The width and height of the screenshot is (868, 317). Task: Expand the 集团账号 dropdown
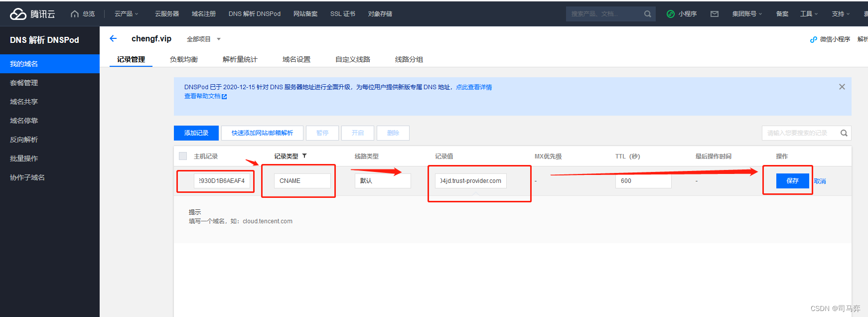747,14
